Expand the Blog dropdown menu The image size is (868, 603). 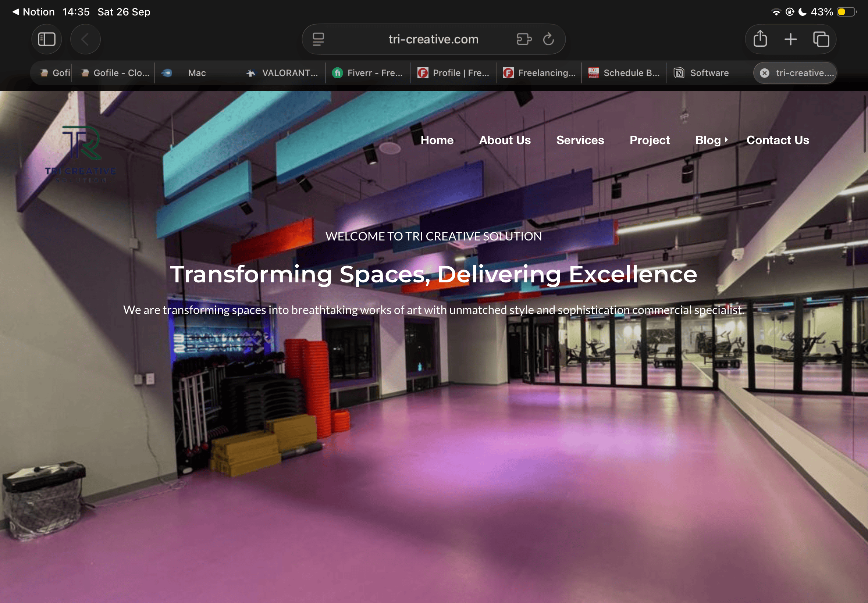click(x=712, y=140)
